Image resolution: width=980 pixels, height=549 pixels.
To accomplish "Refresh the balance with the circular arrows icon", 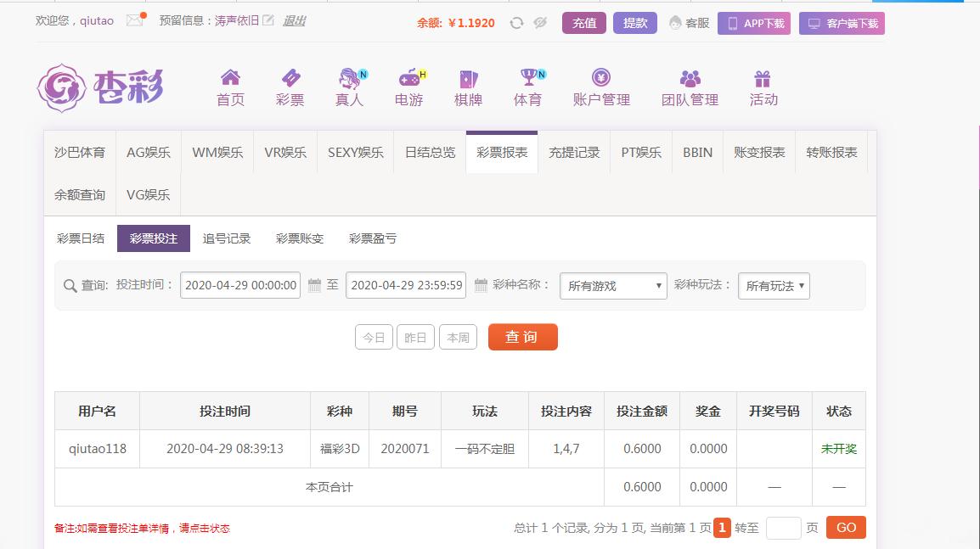I will (516, 23).
